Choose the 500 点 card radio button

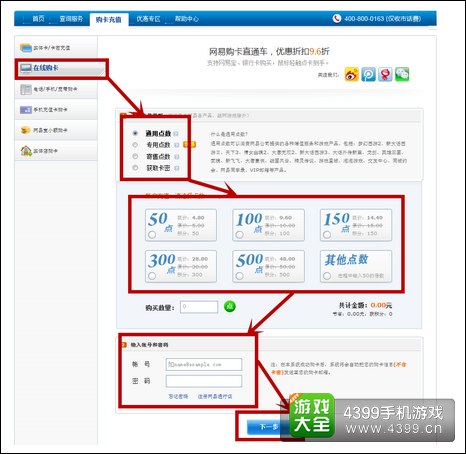[x=239, y=276]
